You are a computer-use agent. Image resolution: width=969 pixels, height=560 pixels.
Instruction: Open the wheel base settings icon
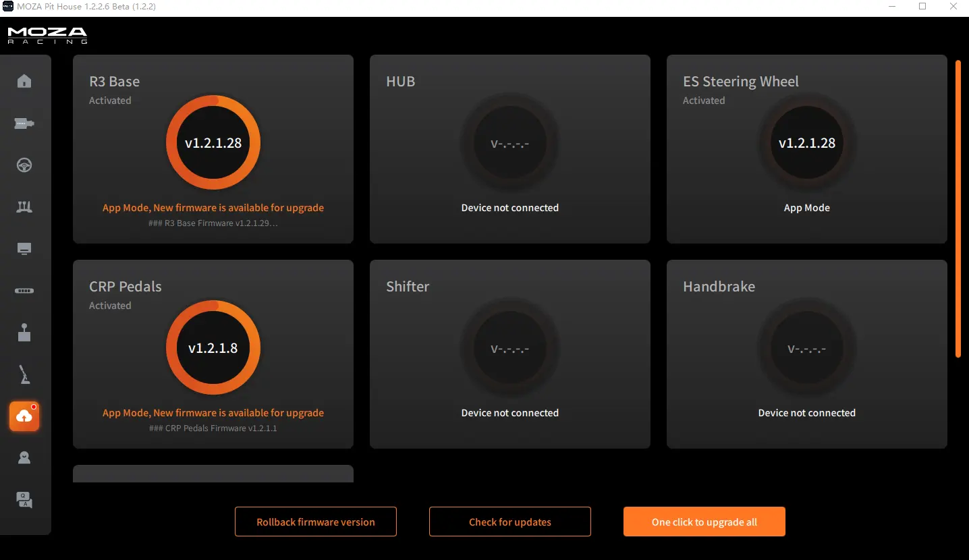pos(24,123)
